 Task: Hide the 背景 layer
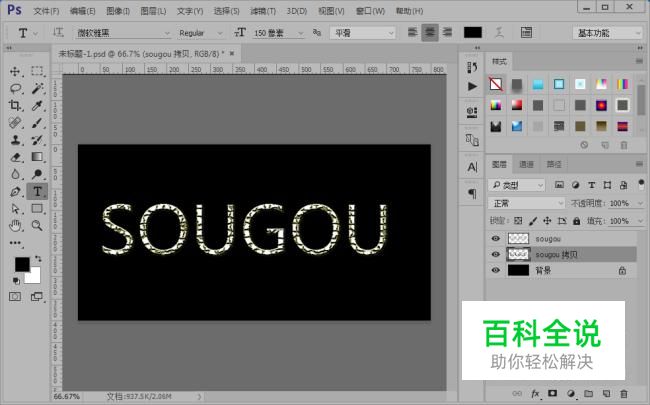495,270
